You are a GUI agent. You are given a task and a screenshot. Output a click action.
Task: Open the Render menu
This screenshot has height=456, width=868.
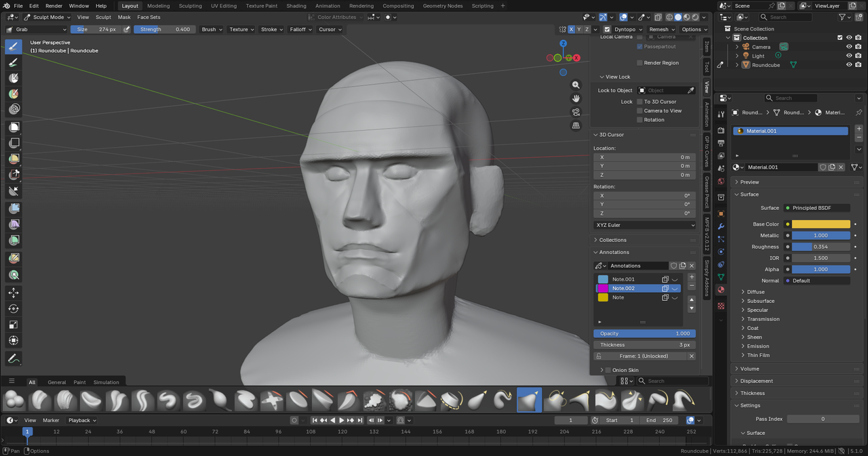(54, 5)
